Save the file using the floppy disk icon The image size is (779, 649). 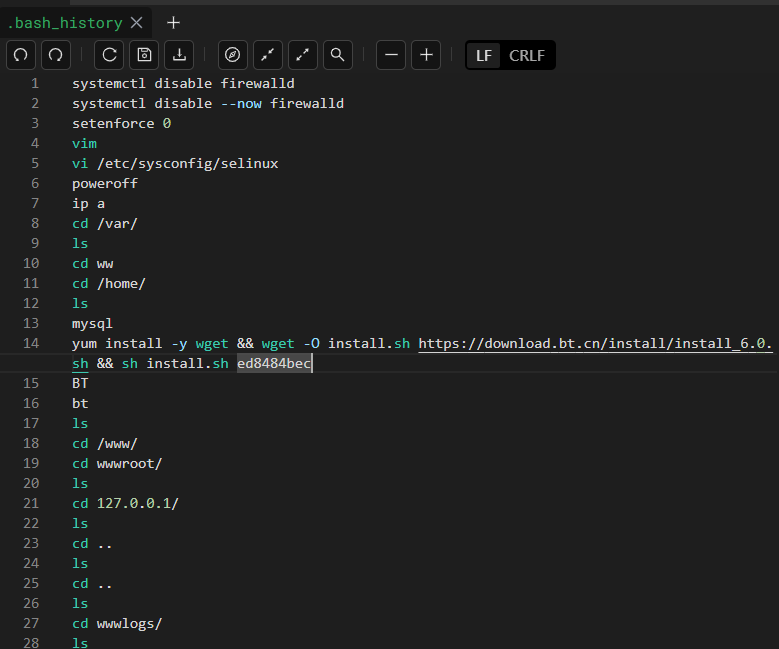pyautogui.click(x=144, y=55)
